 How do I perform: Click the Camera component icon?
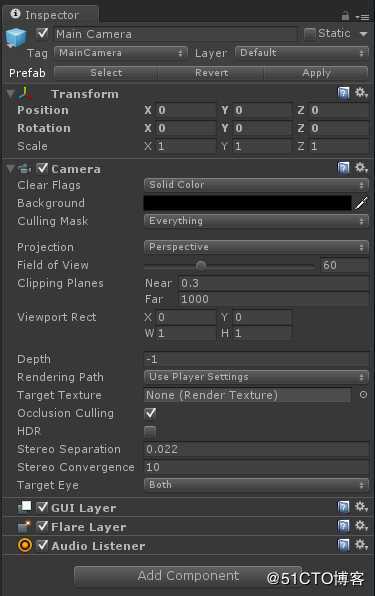24,168
